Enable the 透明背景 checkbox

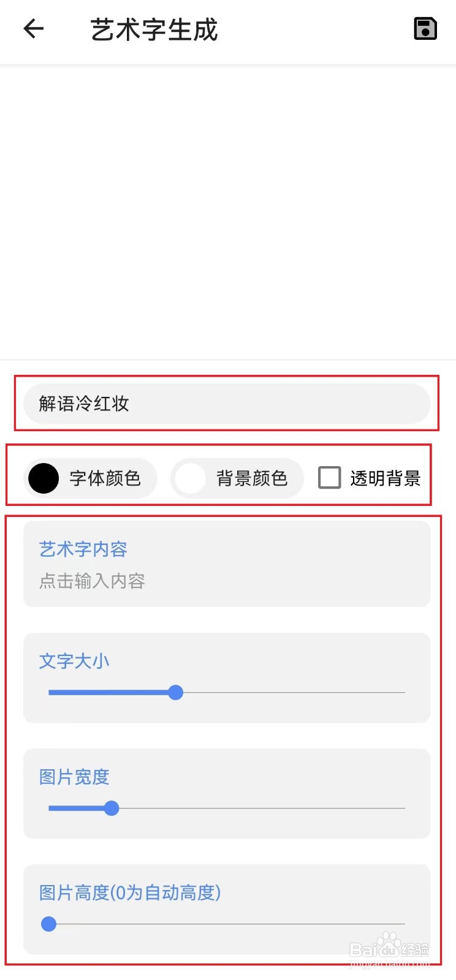pyautogui.click(x=330, y=478)
